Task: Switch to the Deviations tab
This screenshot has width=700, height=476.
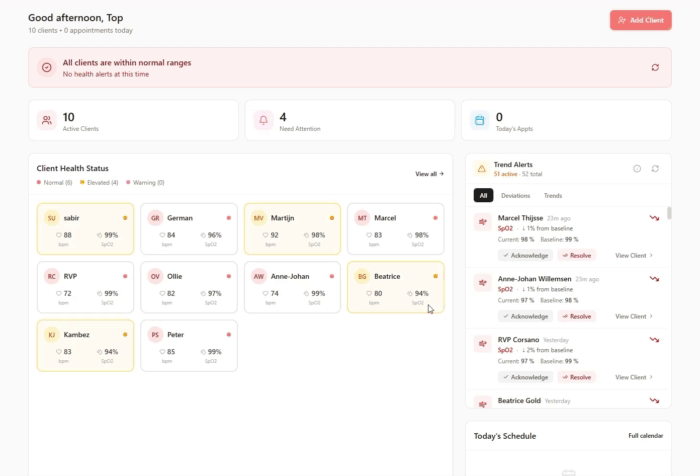Action: (x=515, y=196)
